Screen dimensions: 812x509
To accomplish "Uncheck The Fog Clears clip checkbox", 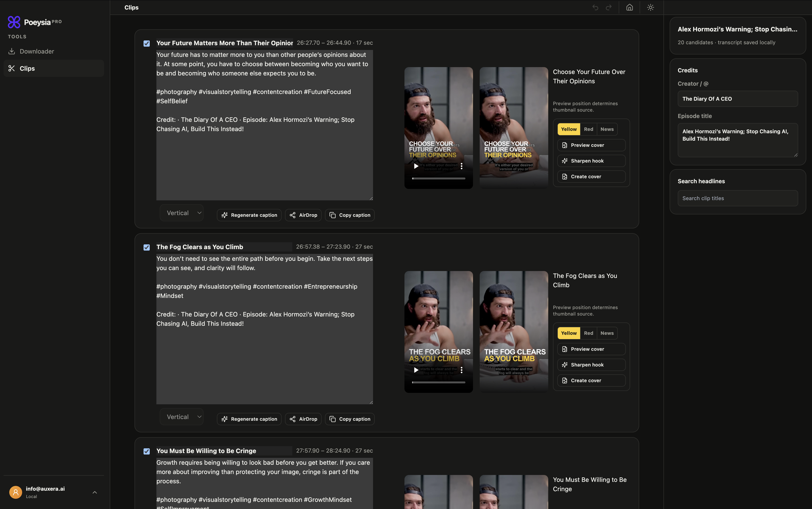I will (146, 247).
